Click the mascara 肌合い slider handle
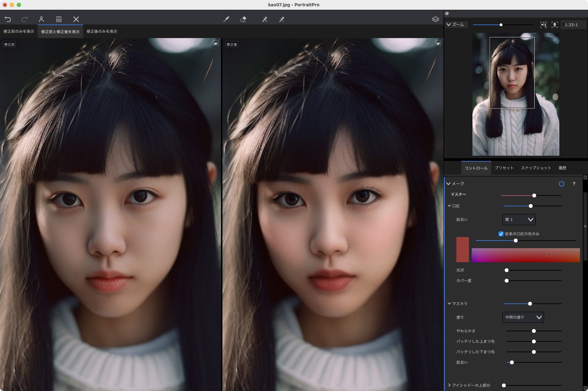The width and height of the screenshot is (588, 391). pyautogui.click(x=512, y=362)
